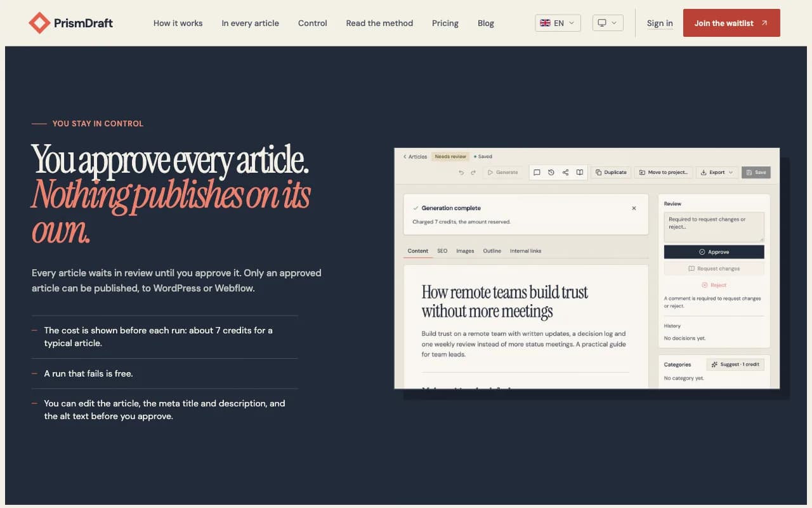Click the PrismDraft diamond logo icon
Image resolution: width=812 pixels, height=508 pixels.
39,23
